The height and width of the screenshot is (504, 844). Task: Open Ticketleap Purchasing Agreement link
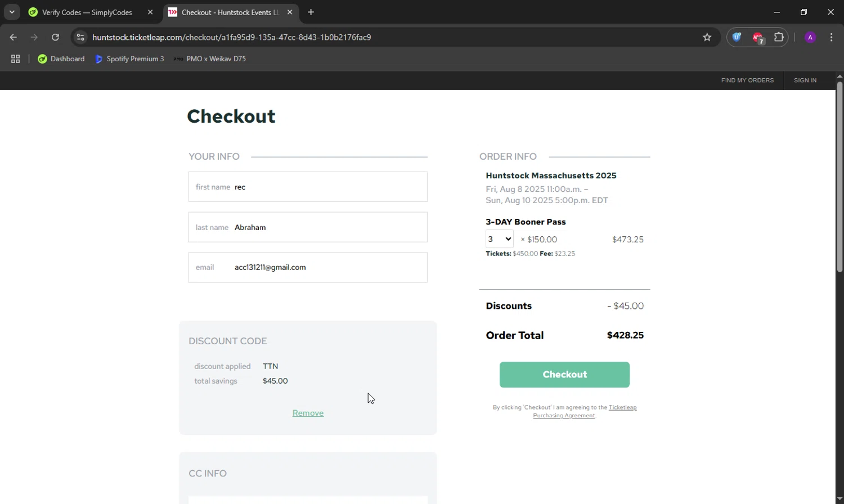585,411
